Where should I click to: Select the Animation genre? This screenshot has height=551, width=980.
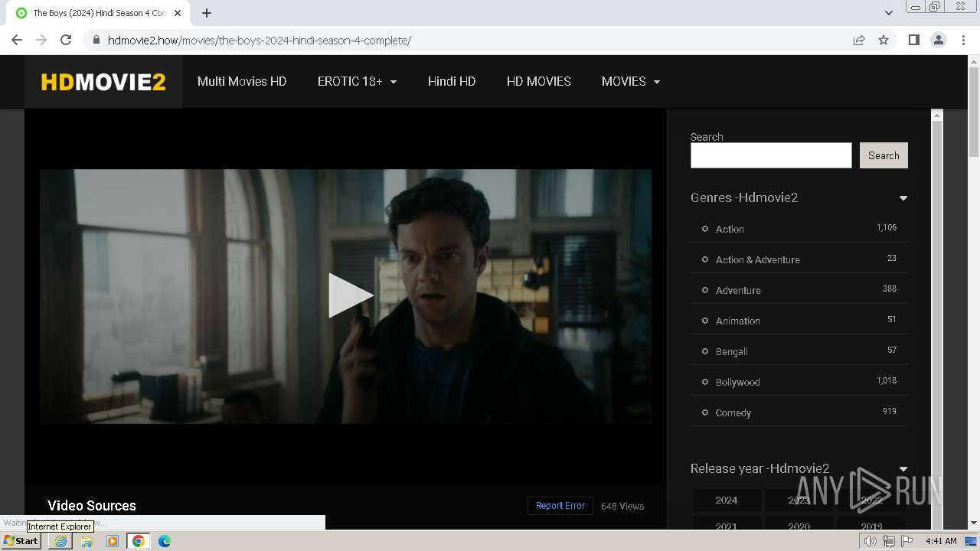[x=738, y=321]
